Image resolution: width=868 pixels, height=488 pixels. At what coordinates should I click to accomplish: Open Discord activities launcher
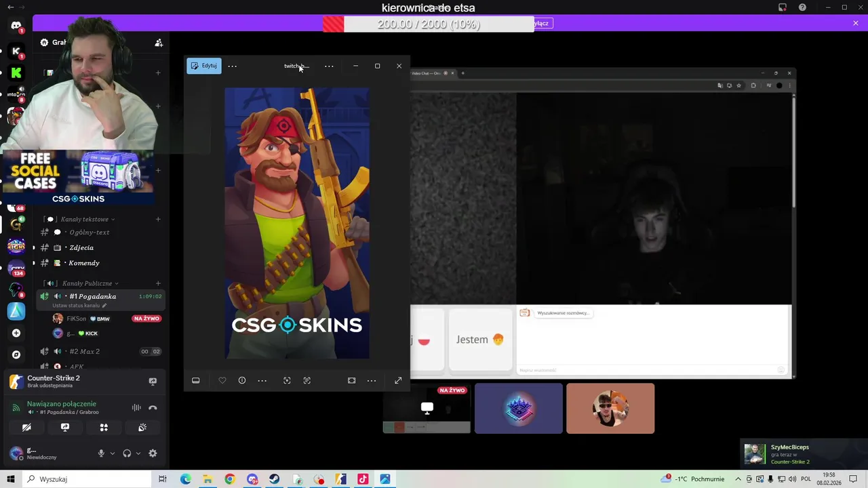[104, 428]
